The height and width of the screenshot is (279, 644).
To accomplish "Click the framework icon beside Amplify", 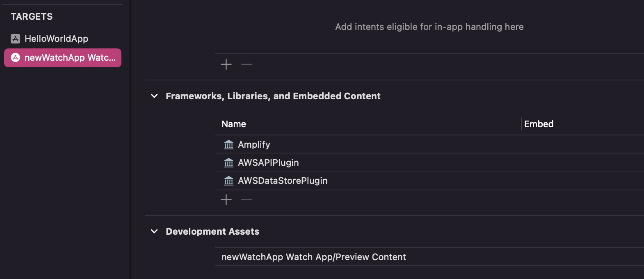I will [228, 144].
